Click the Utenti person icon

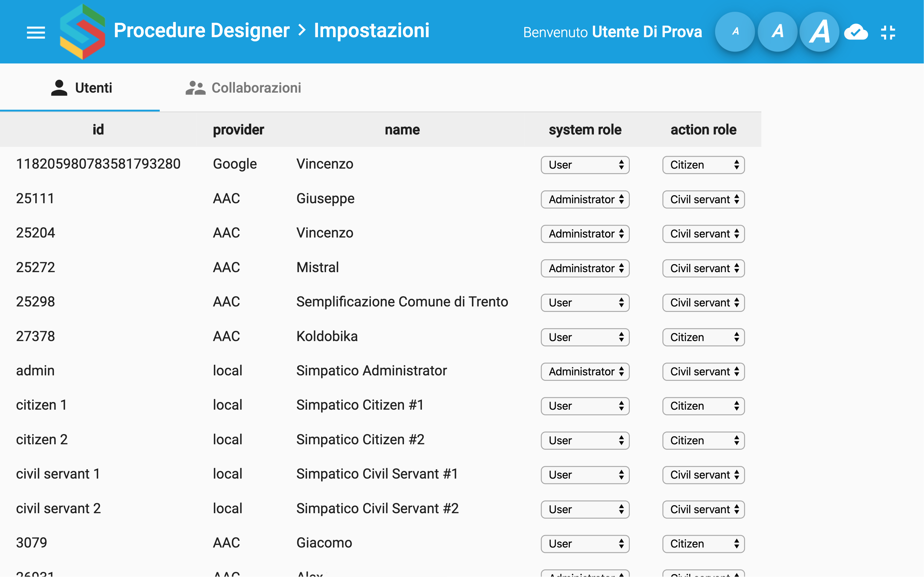pyautogui.click(x=59, y=88)
